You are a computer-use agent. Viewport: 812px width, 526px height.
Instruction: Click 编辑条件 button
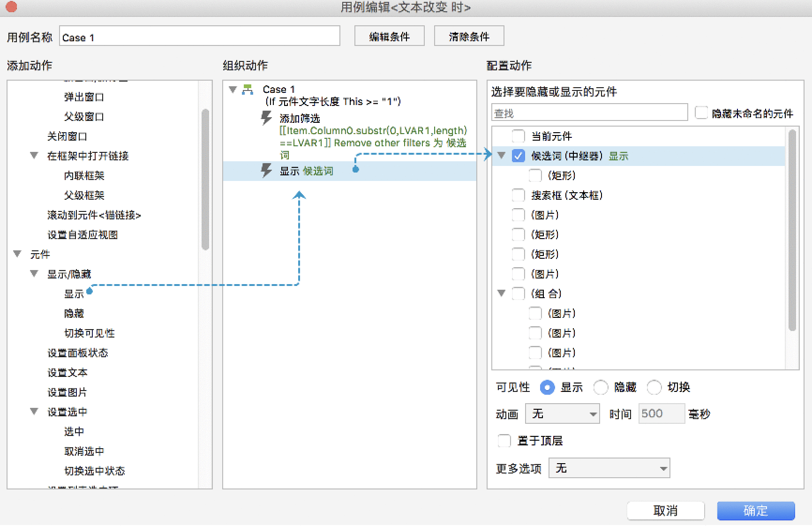point(389,36)
